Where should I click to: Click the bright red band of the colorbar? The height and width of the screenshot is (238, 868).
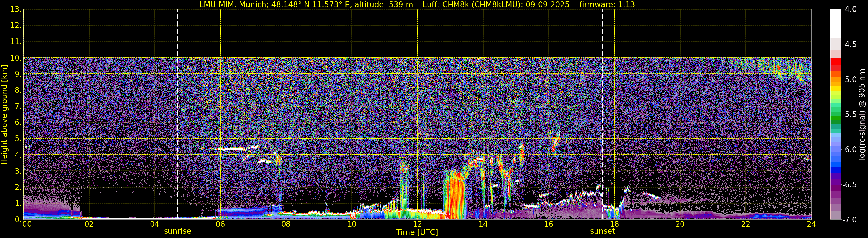pos(835,62)
